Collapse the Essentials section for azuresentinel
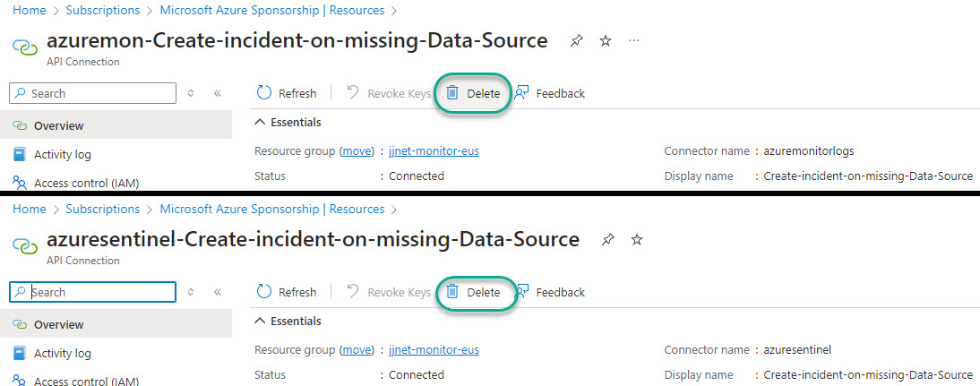Image resolution: width=980 pixels, height=386 pixels. point(261,321)
